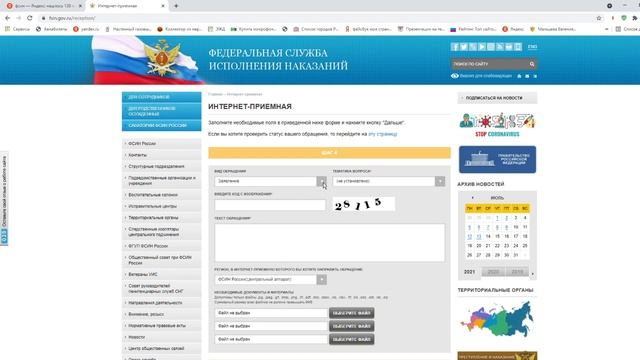640x360 pixels.
Task: Click the appeal text area
Action: click(x=329, y=242)
